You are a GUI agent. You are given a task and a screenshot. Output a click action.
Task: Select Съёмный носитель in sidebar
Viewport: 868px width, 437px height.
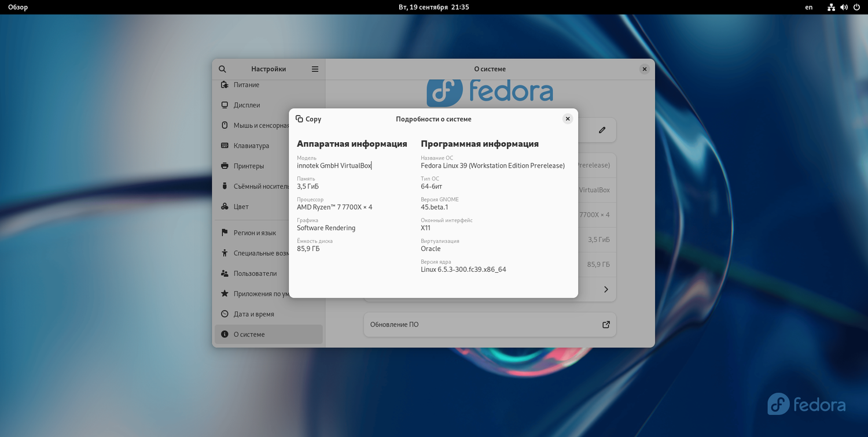coord(269,186)
